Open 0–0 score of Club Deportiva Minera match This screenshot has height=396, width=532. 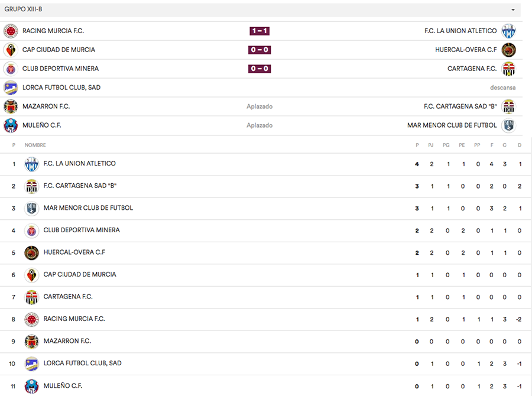259,69
